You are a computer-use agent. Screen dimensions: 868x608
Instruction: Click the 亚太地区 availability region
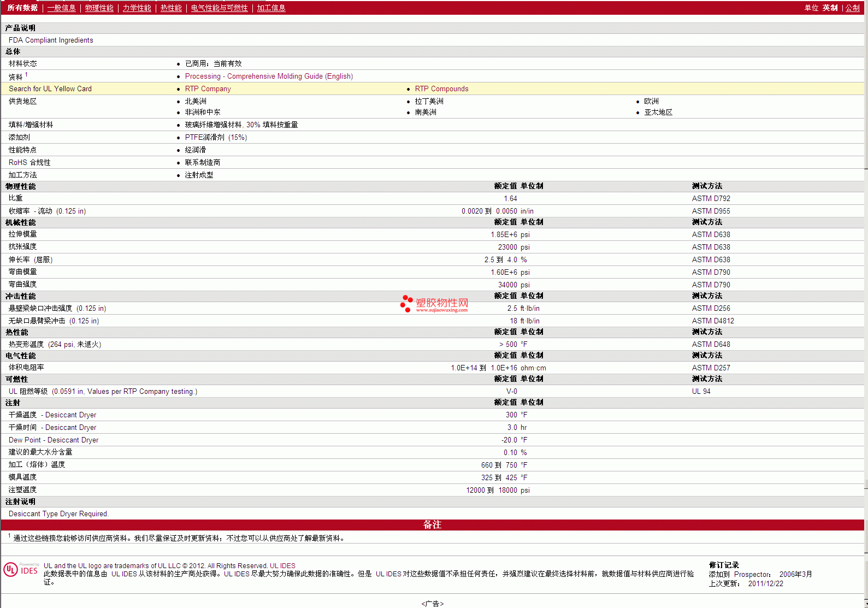point(658,113)
